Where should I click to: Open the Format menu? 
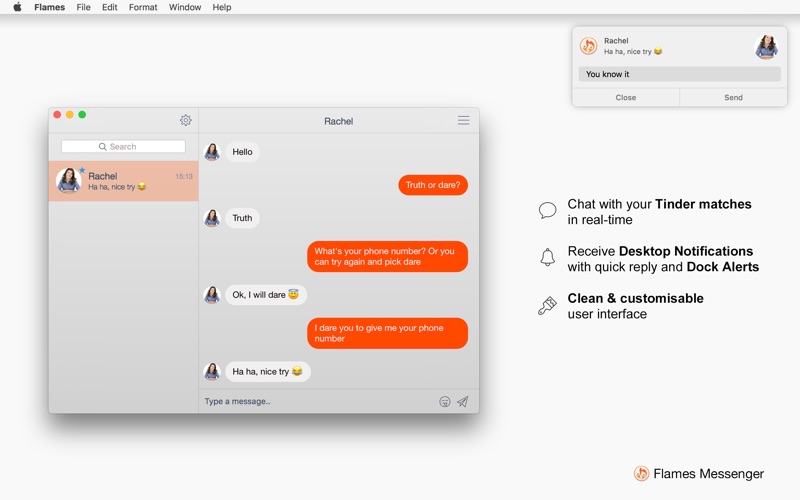(x=143, y=7)
